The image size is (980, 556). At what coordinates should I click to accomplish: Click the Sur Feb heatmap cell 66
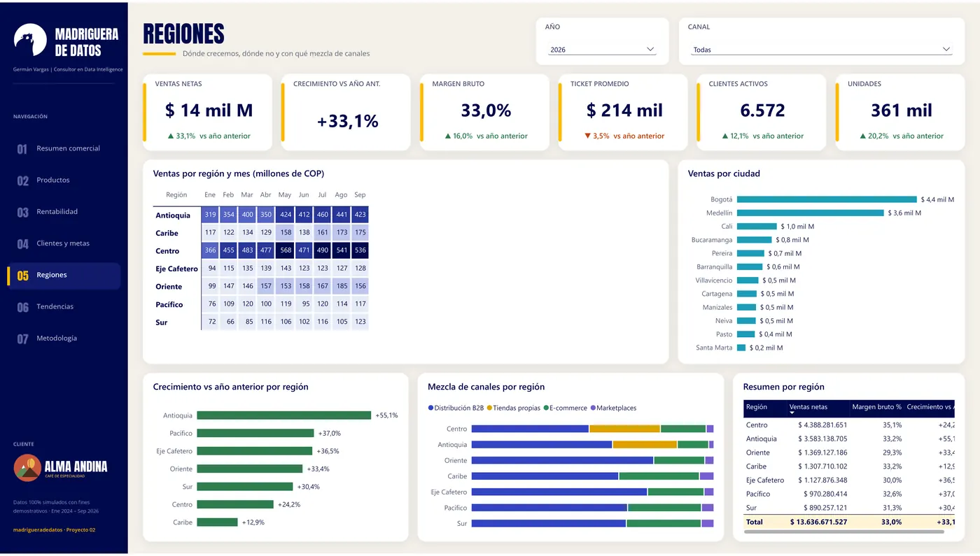coord(229,322)
